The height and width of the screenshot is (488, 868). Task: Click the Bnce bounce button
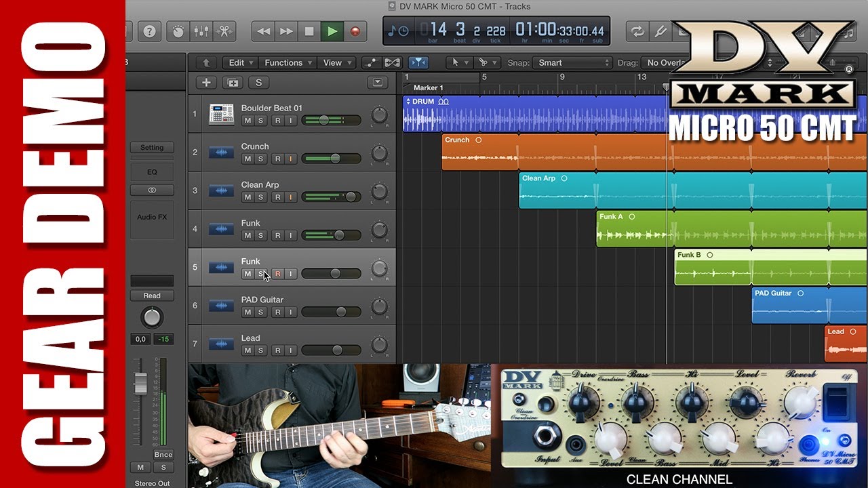pyautogui.click(x=163, y=455)
